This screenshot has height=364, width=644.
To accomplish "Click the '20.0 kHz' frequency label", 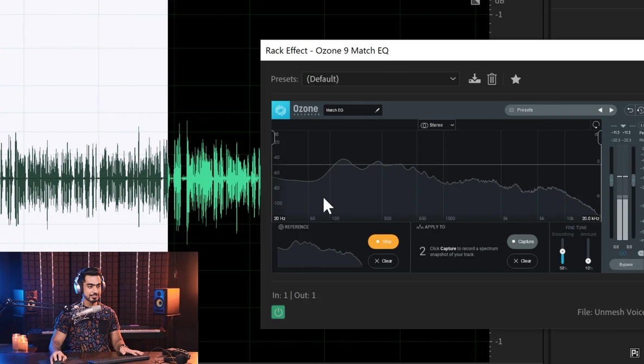I will 590,219.
